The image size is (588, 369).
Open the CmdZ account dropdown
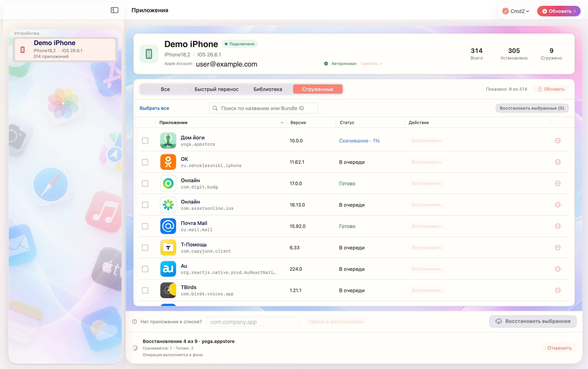(515, 11)
